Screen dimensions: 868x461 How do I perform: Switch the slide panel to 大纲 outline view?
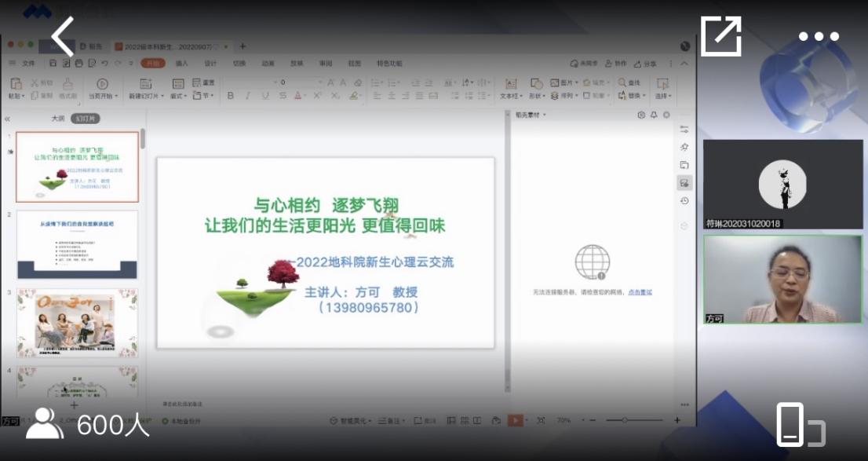pyautogui.click(x=57, y=119)
